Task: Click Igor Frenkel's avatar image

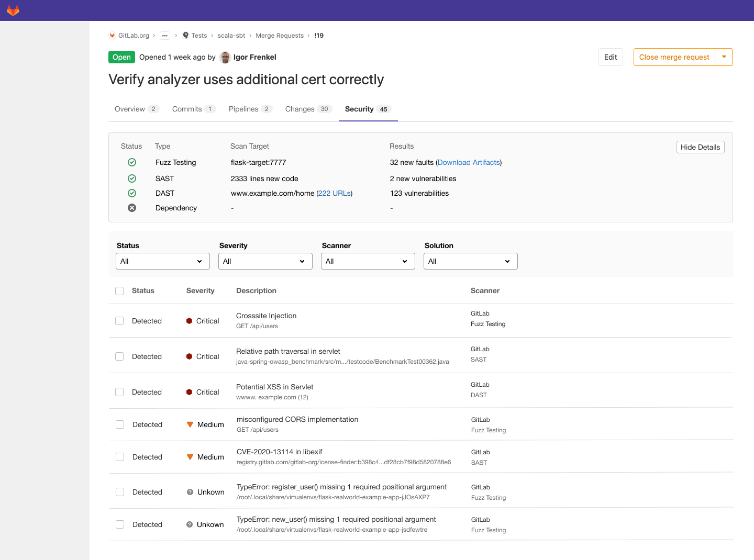Action: pos(225,58)
